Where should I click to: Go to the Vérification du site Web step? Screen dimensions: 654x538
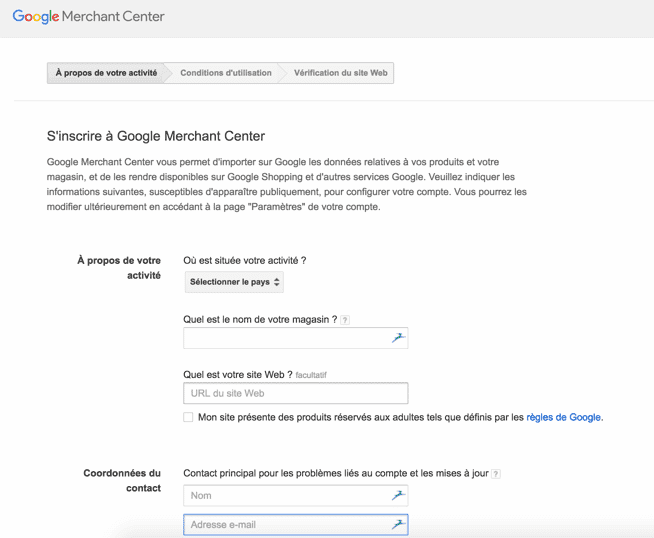340,73
